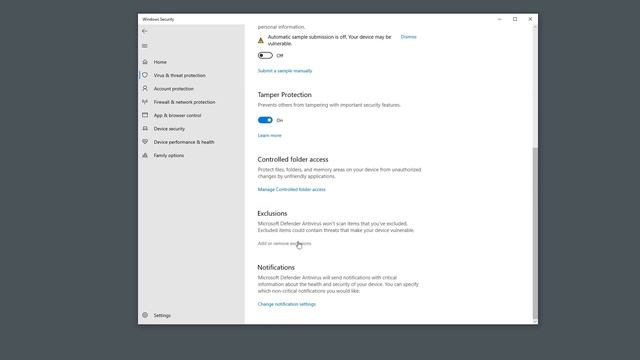Click the Firewall & network protection antenna icon

[145, 102]
